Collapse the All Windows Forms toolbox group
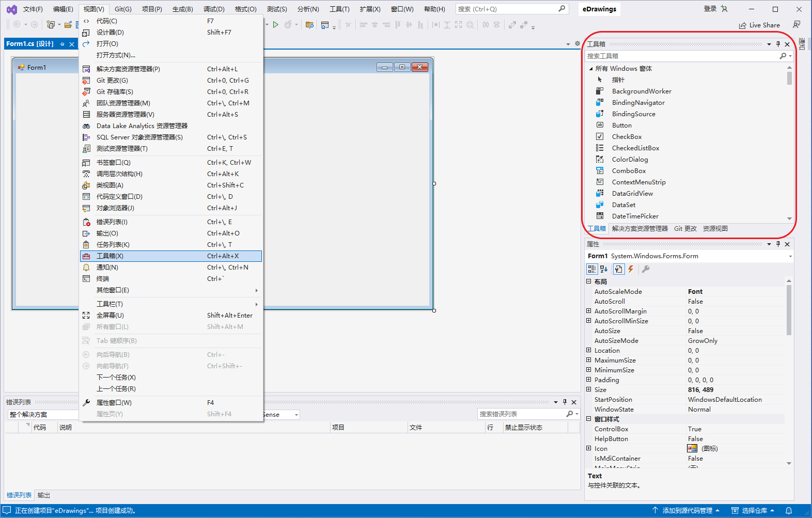Screen dimensions: 812x518 point(591,69)
